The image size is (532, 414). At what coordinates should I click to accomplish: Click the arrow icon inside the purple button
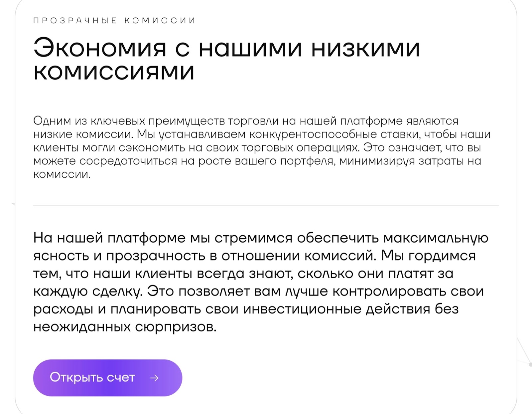click(154, 378)
